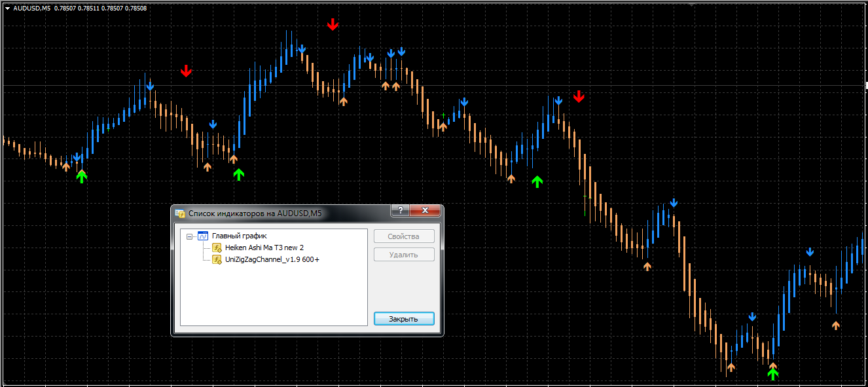This screenshot has width=868, height=387.
Task: Click the leftmost green up arrow signal
Action: [81, 175]
